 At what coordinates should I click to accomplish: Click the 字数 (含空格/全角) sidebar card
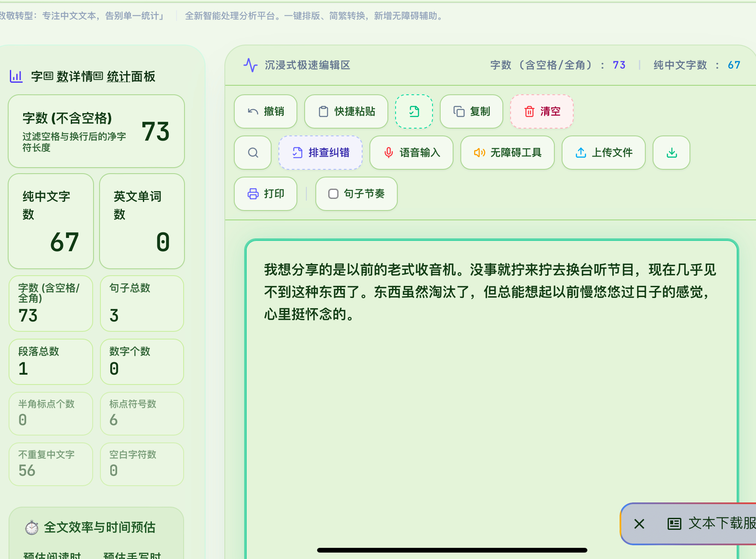coord(51,304)
